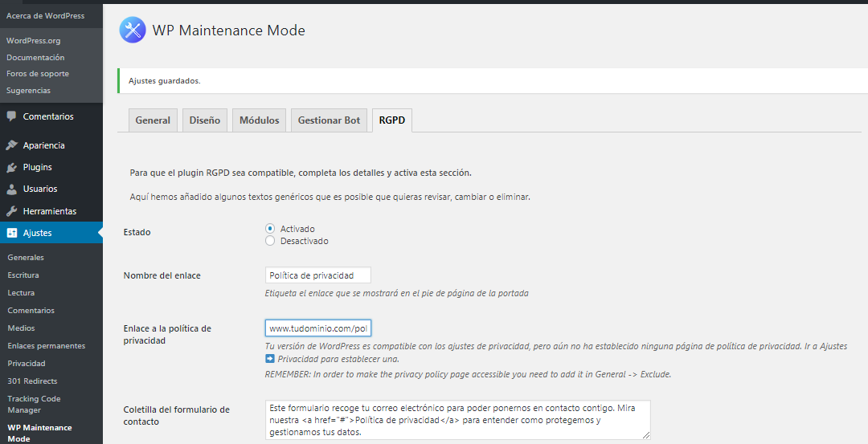Open the Gestionar Bot tab
The image size is (868, 444).
point(329,120)
